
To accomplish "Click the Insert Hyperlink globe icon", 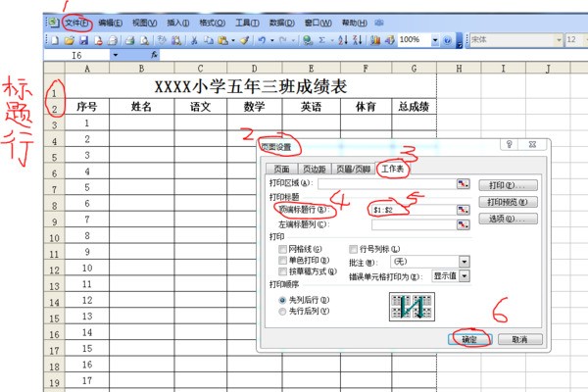I will [x=308, y=40].
